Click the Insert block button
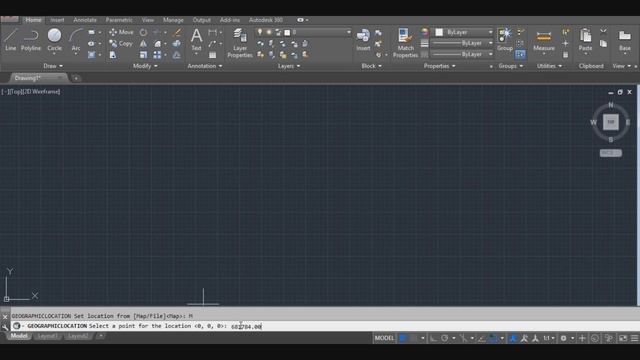 pos(363,40)
